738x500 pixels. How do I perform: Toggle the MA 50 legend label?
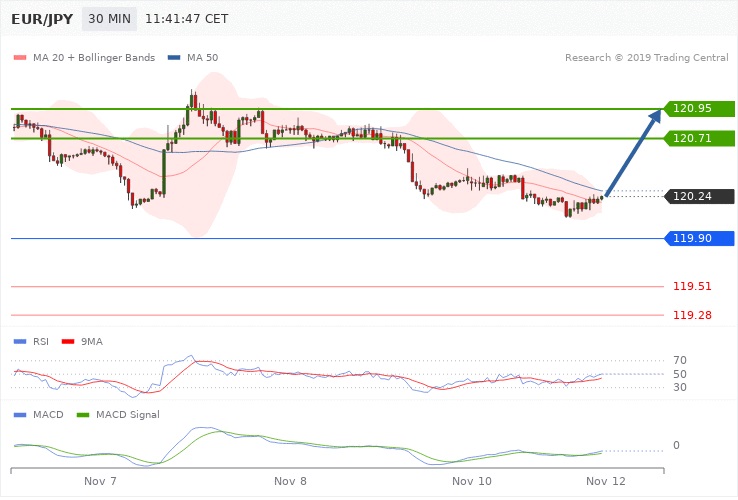[202, 57]
